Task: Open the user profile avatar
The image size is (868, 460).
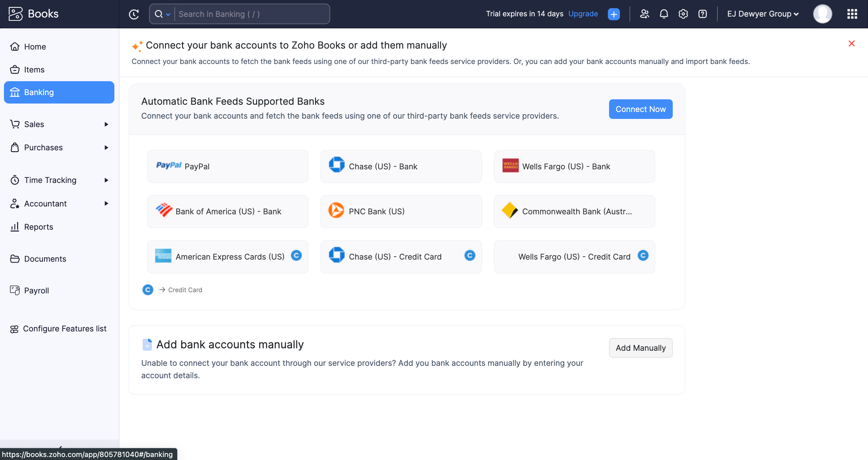Action: click(x=822, y=14)
